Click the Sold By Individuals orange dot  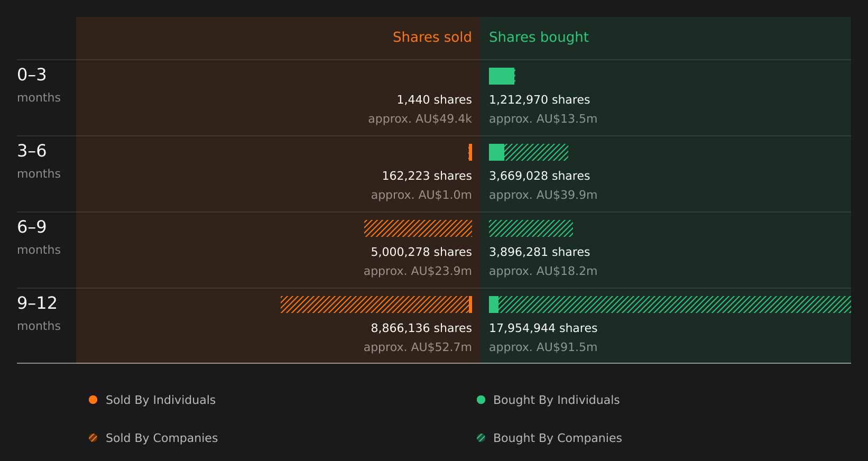(93, 400)
